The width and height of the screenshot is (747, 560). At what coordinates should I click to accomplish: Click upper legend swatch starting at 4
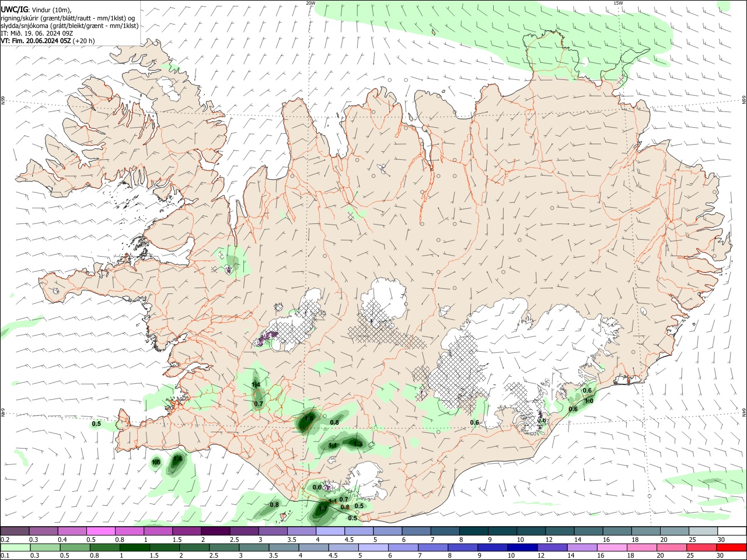(330, 531)
